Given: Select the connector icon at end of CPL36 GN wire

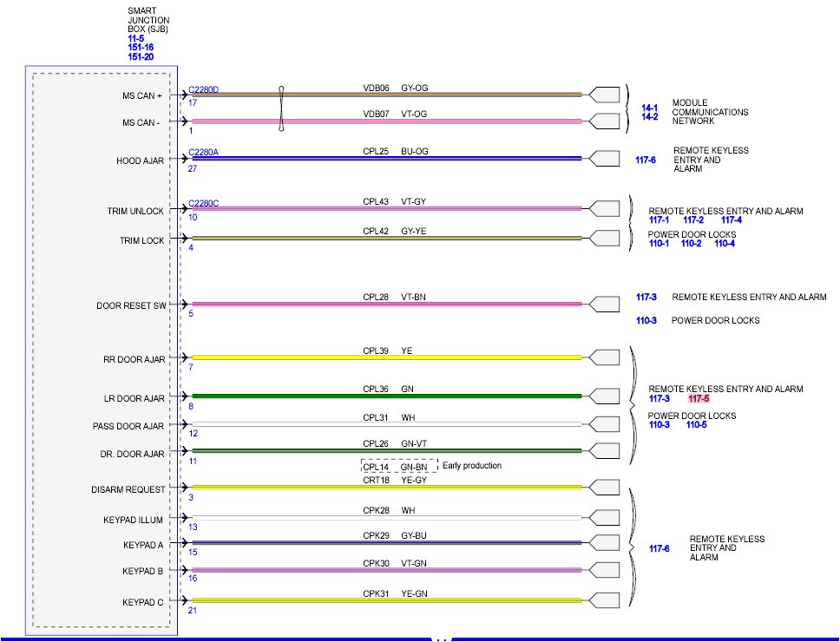Looking at the screenshot, I should pos(603,395).
